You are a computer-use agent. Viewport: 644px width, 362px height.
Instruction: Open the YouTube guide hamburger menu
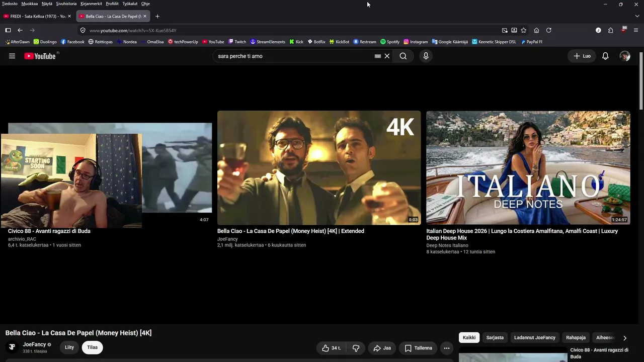pos(12,56)
